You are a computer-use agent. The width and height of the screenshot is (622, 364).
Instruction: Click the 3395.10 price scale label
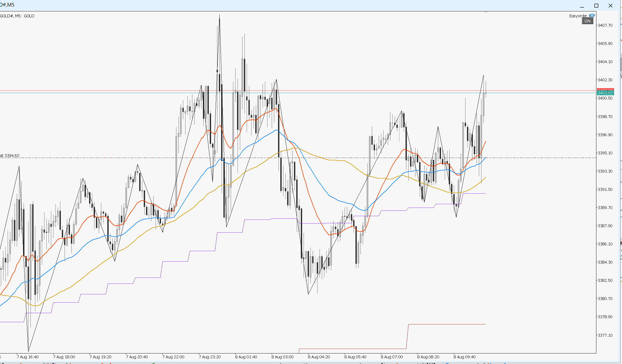605,153
